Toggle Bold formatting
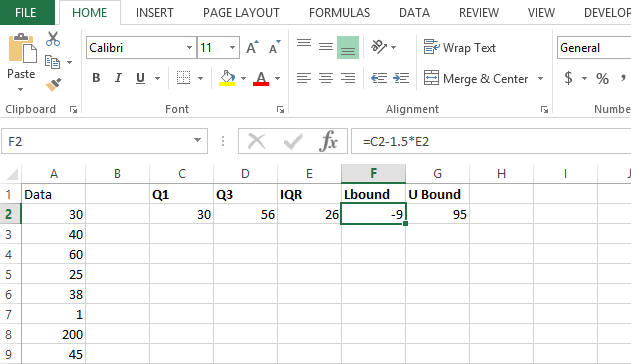Image resolution: width=631 pixels, height=364 pixels. [96, 78]
